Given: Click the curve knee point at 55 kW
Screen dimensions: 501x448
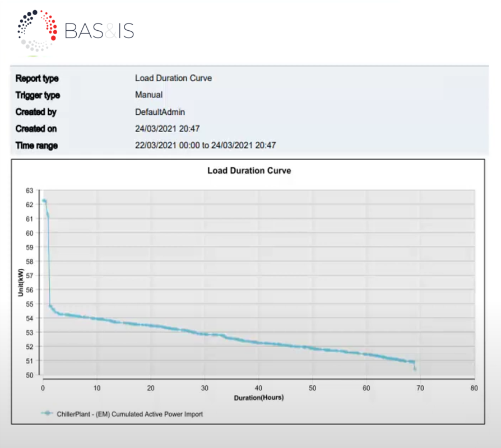Looking at the screenshot, I should point(50,306).
